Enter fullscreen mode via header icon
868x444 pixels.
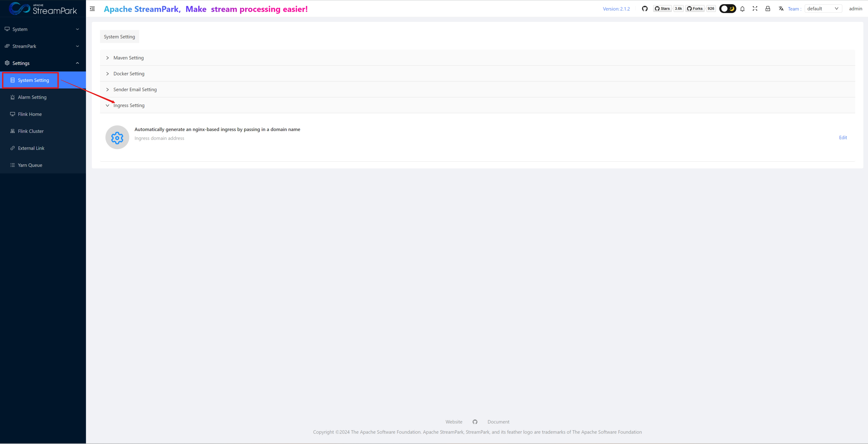point(755,9)
